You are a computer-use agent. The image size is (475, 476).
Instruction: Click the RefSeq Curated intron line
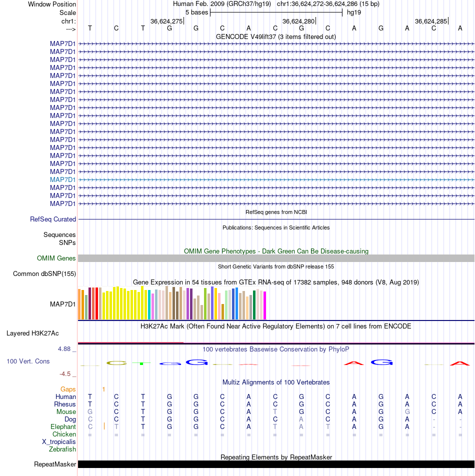[276, 219]
